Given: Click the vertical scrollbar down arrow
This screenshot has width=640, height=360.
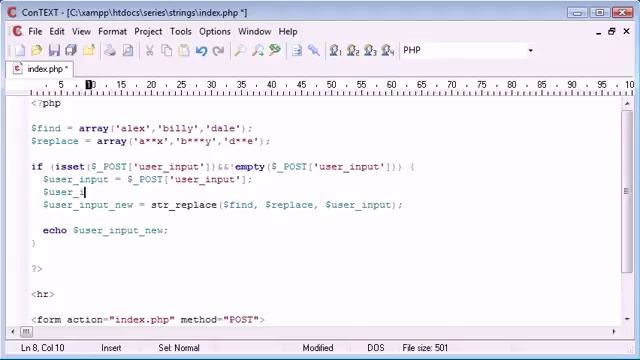Looking at the screenshot, I should 627,319.
